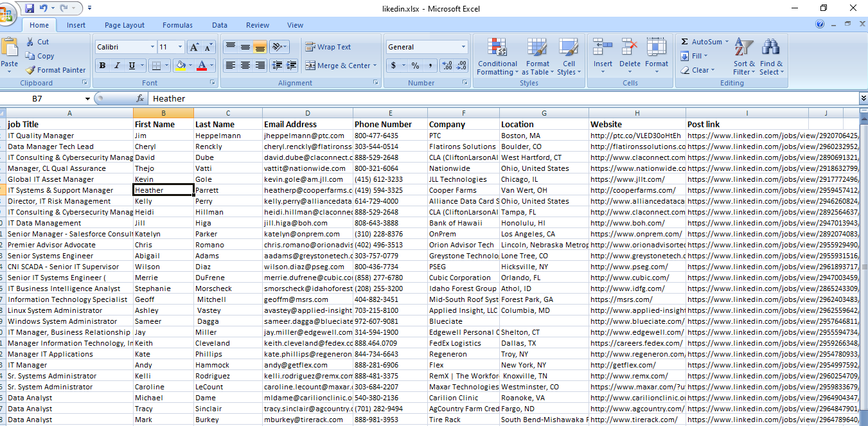Align text to the right

click(x=260, y=66)
